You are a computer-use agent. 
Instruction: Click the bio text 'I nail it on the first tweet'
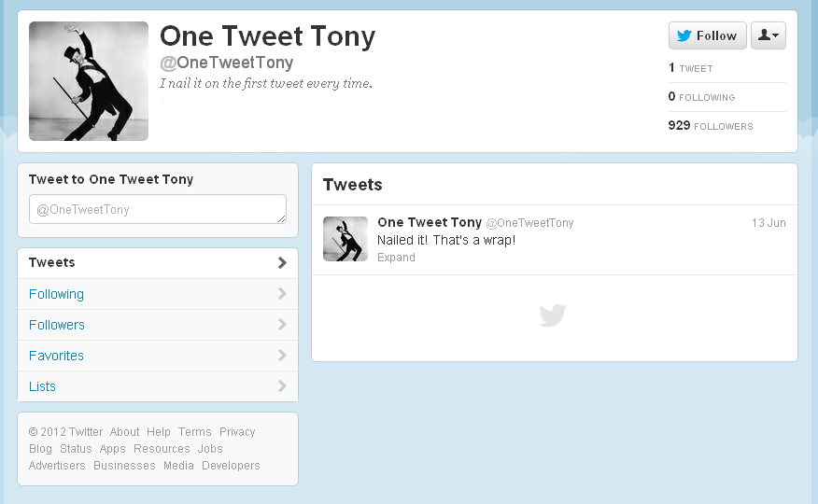pyautogui.click(x=266, y=83)
